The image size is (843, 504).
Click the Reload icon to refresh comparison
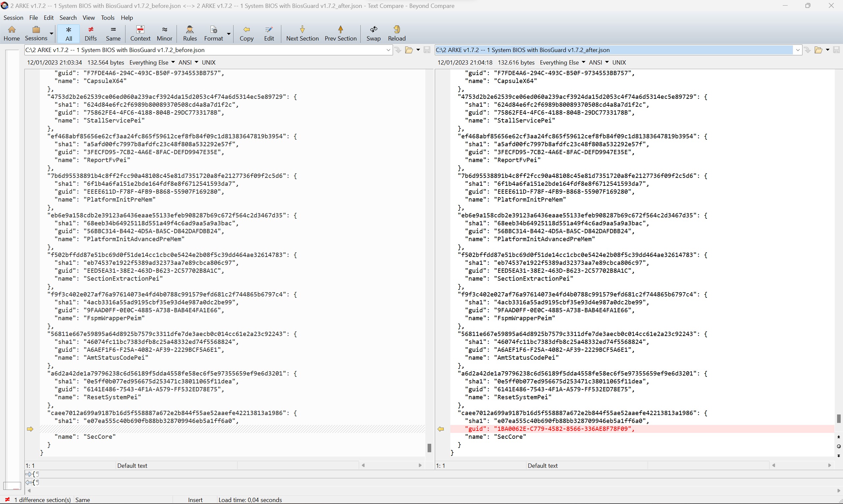396,33
